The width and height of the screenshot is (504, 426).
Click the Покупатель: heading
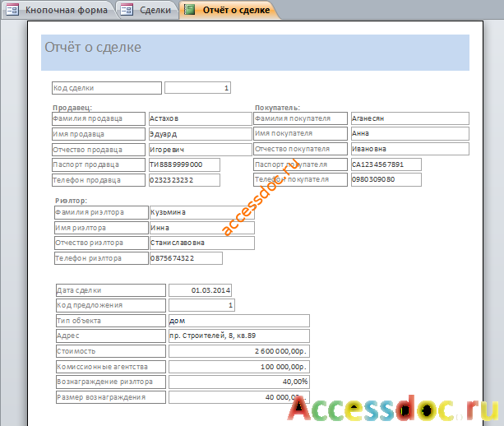[x=277, y=108]
